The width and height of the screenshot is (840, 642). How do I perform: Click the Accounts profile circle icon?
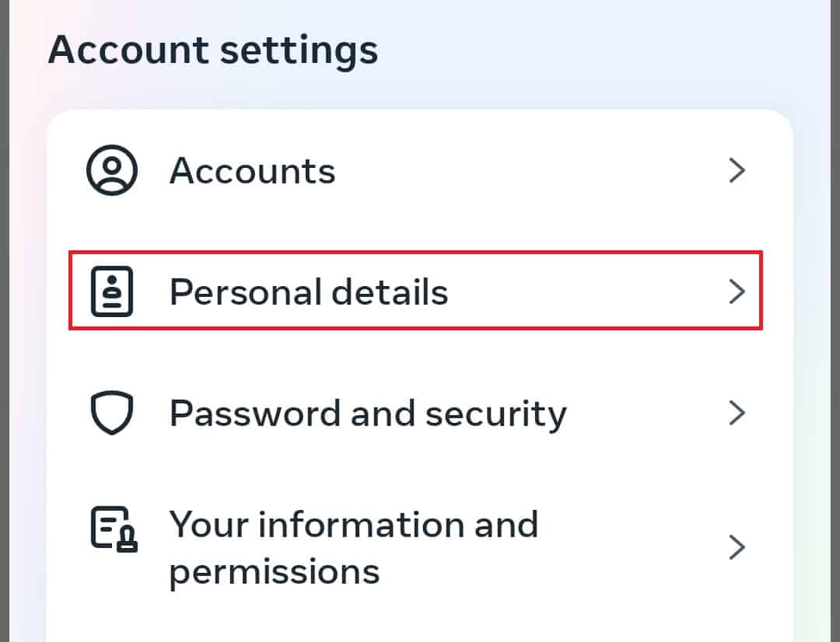click(x=112, y=170)
